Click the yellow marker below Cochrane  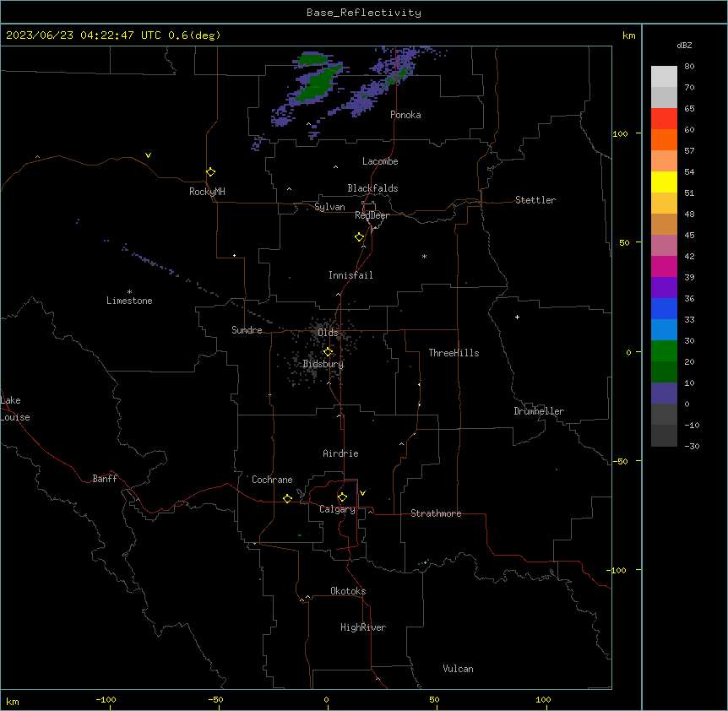287,498
